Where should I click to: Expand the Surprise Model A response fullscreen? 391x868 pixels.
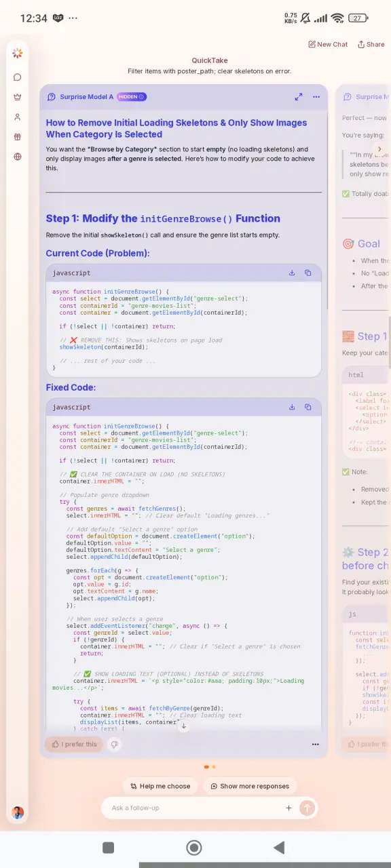coord(299,97)
